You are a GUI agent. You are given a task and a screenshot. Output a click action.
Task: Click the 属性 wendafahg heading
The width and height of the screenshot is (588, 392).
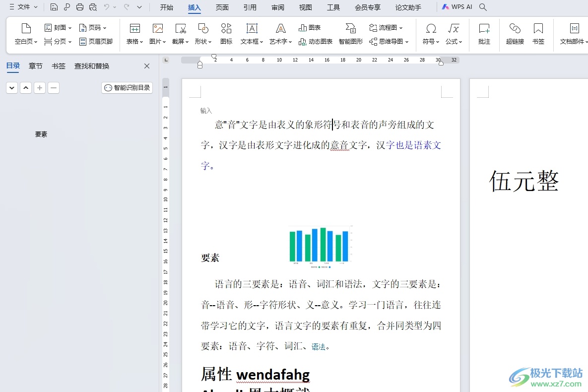click(256, 374)
